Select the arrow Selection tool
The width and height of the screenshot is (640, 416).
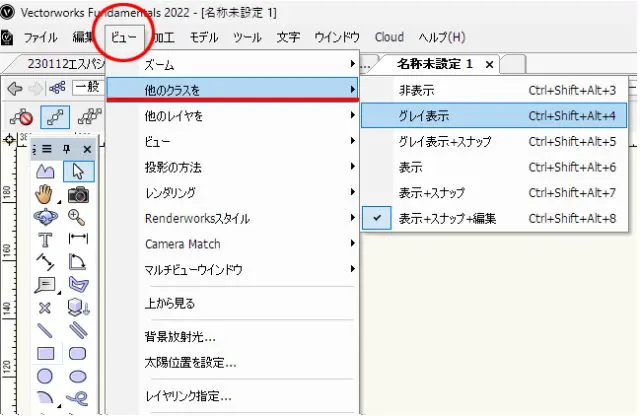tap(78, 172)
